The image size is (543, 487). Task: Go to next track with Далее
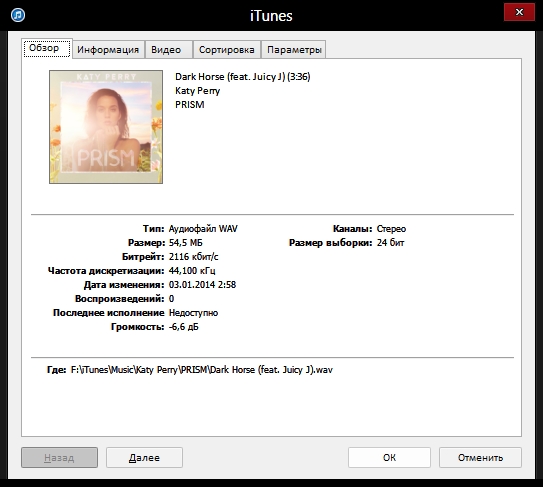click(144, 458)
